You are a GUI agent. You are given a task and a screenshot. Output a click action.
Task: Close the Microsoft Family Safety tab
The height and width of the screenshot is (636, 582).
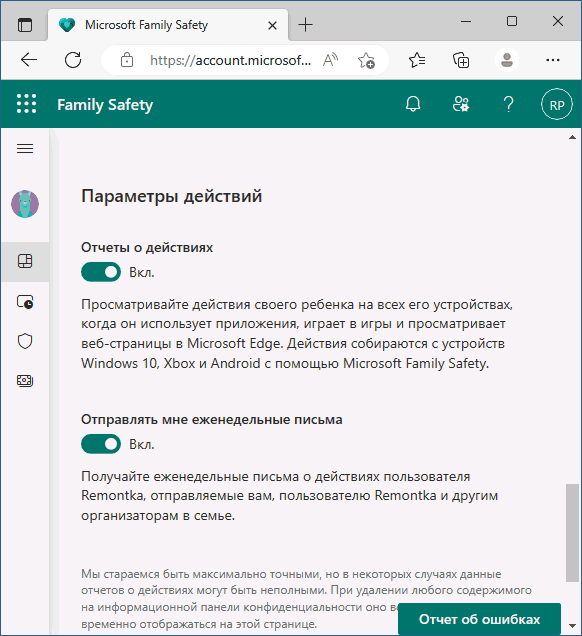(273, 26)
